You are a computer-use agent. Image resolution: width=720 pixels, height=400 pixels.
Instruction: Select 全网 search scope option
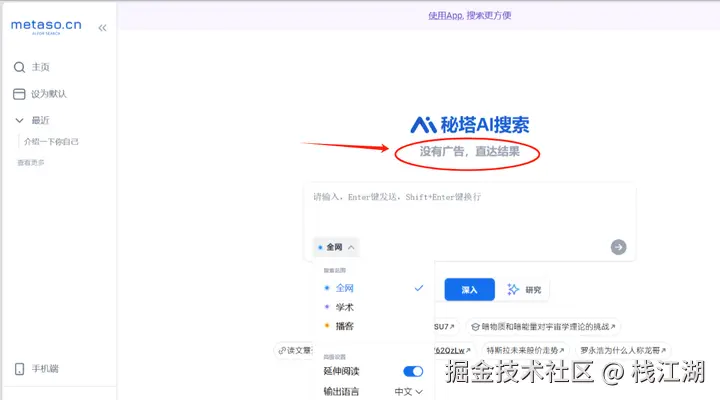click(373, 288)
